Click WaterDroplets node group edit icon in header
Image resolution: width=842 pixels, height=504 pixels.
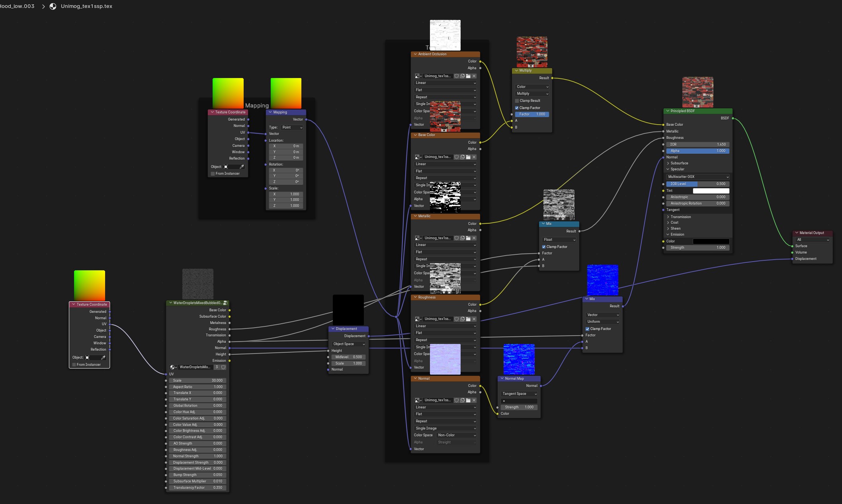pyautogui.click(x=225, y=303)
